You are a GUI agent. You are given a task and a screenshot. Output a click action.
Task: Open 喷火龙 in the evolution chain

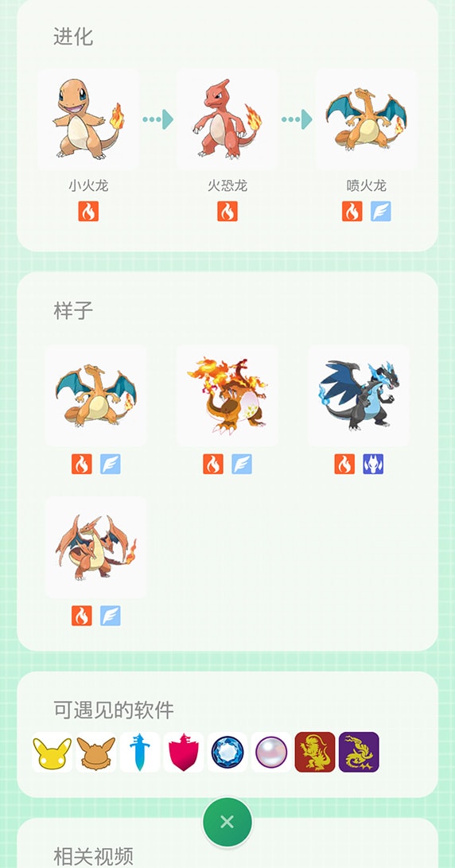366,119
